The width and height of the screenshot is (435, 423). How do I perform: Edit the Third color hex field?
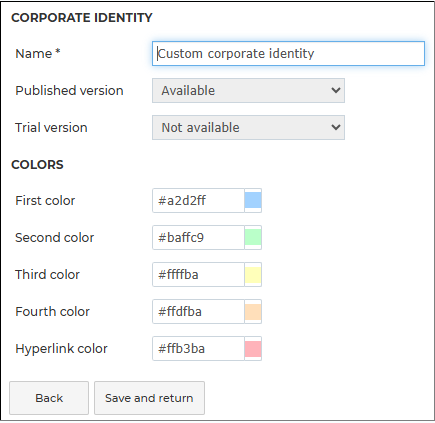pyautogui.click(x=198, y=274)
